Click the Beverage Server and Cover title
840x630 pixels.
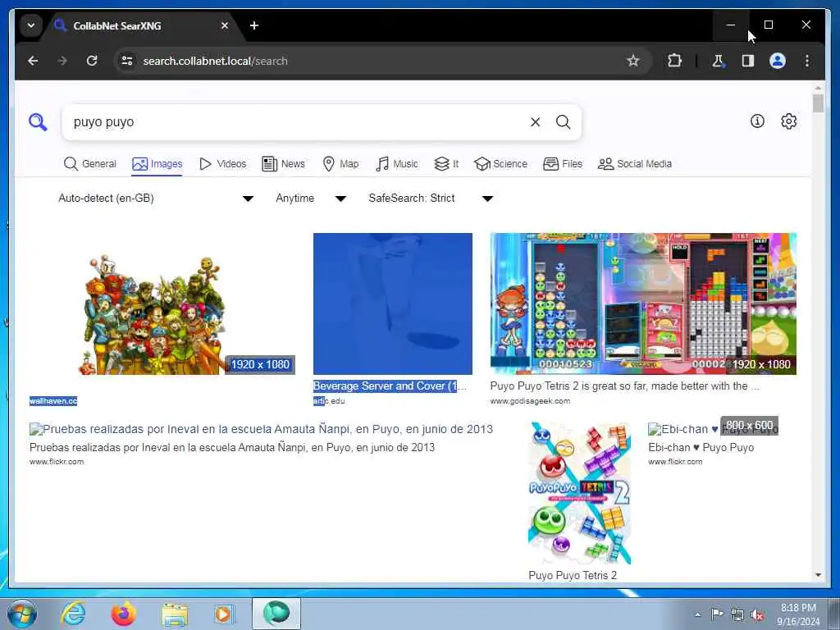[390, 386]
